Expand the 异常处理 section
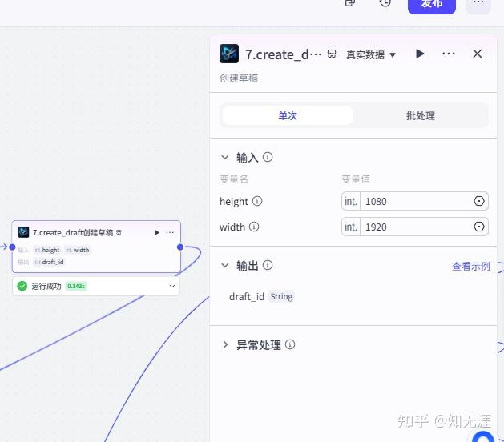This screenshot has width=504, height=442. [x=225, y=344]
